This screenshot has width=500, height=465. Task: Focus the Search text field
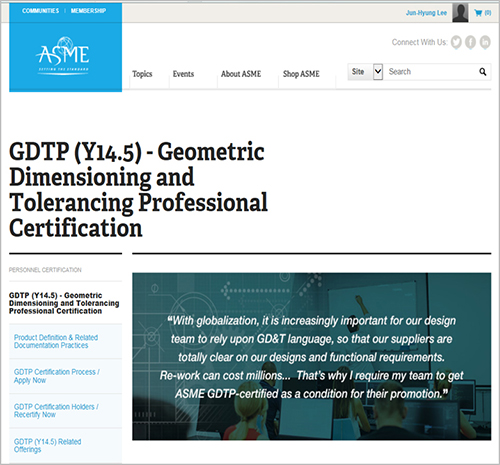tap(431, 72)
